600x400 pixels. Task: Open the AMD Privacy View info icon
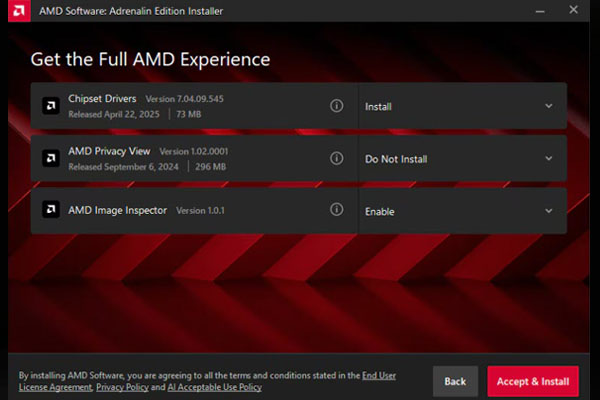(x=337, y=158)
